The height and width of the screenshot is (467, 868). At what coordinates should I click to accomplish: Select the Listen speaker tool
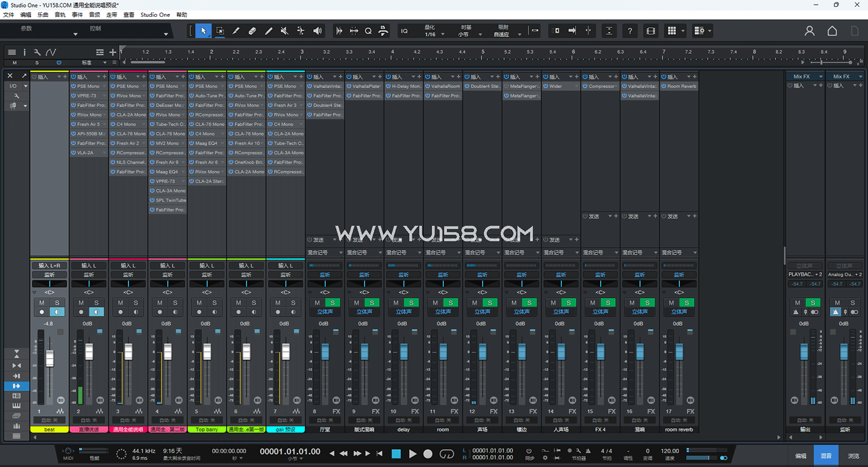(x=317, y=31)
